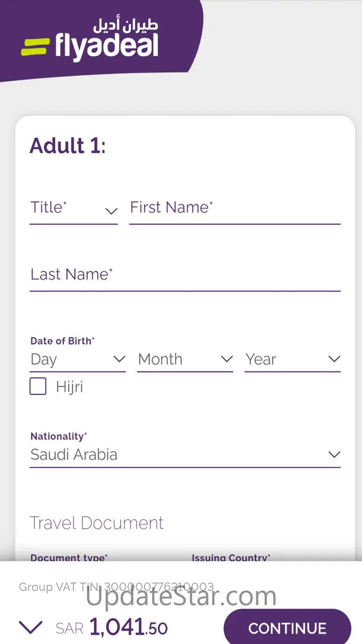
Task: Click the Last Name input field
Action: pos(185,277)
